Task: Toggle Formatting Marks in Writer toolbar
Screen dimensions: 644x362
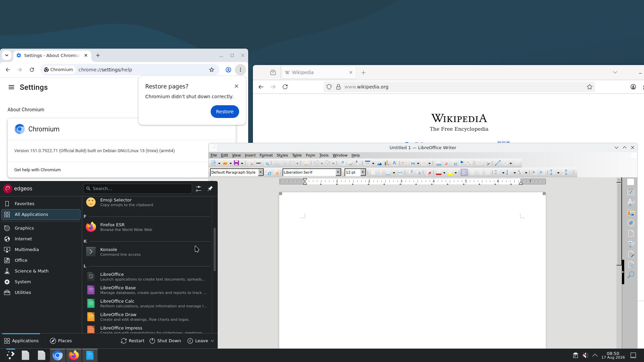Action: click(x=358, y=163)
